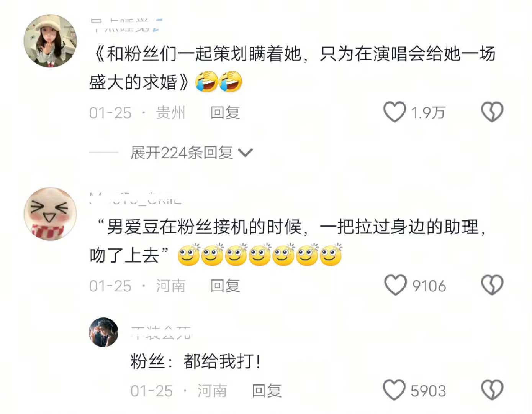Tap broken heart on 9106-like comment
The height and width of the screenshot is (414, 532).
click(x=492, y=285)
